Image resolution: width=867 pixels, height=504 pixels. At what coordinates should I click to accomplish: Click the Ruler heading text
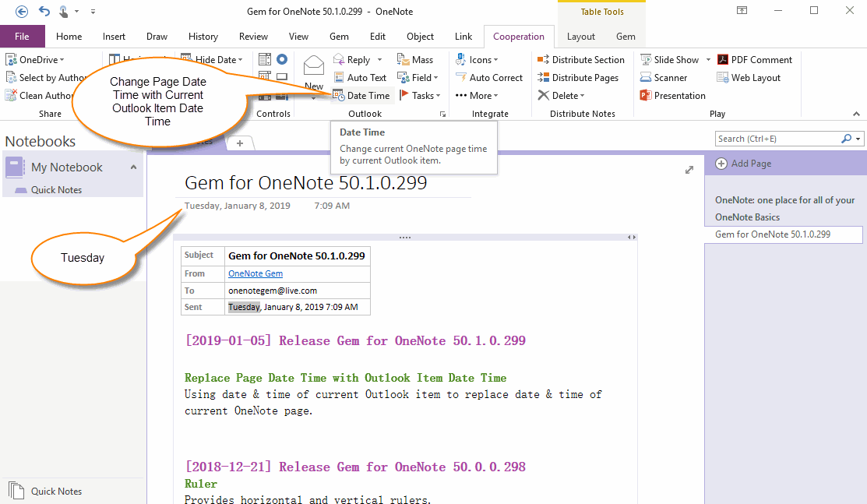point(201,484)
